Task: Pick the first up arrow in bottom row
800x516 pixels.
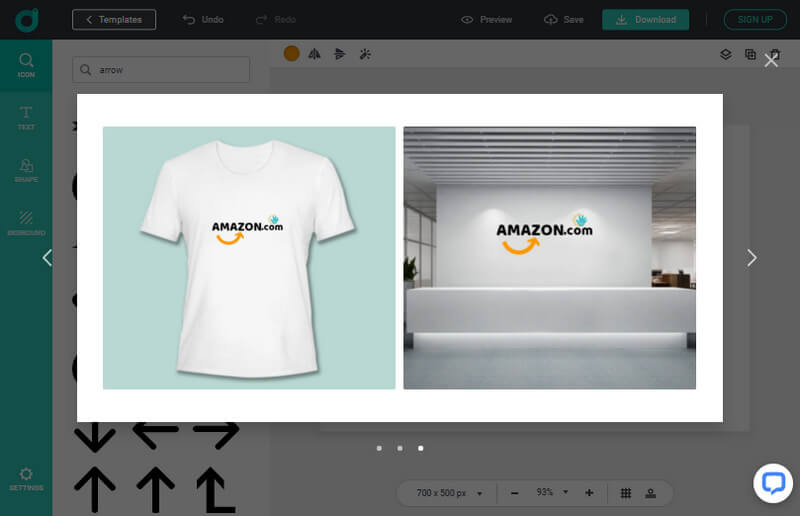Action: pyautogui.click(x=95, y=489)
